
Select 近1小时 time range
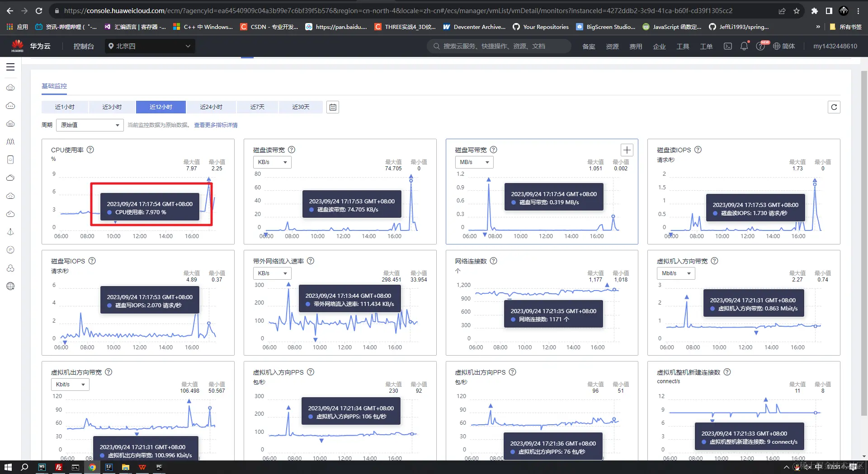[65, 107]
